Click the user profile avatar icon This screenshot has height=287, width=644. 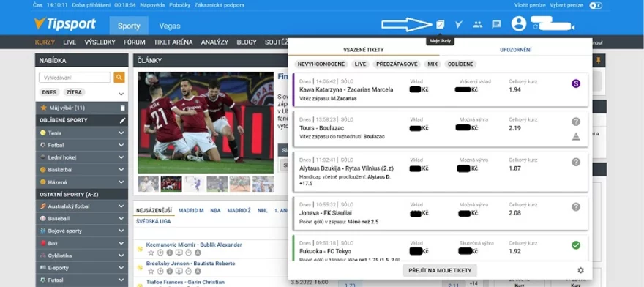[x=519, y=24]
